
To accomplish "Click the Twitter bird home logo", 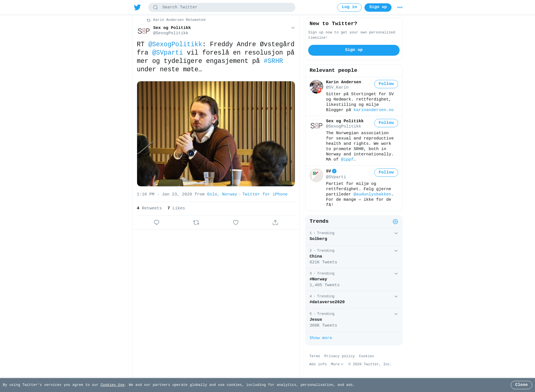I will pyautogui.click(x=137, y=7).
